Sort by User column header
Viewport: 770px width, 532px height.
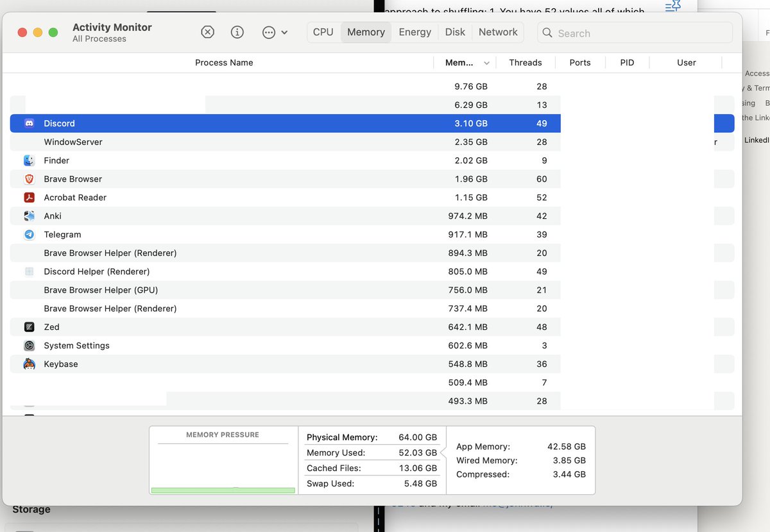(687, 62)
